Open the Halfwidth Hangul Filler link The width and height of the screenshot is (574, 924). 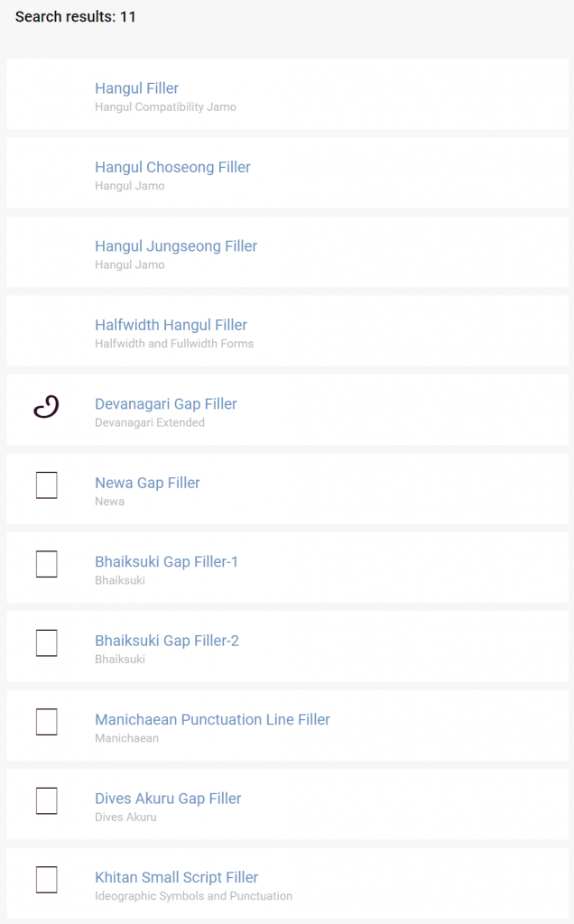171,325
